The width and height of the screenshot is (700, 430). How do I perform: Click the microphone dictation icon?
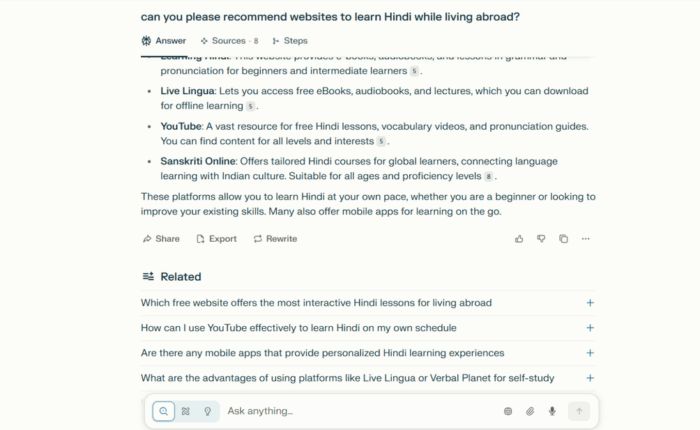(552, 411)
